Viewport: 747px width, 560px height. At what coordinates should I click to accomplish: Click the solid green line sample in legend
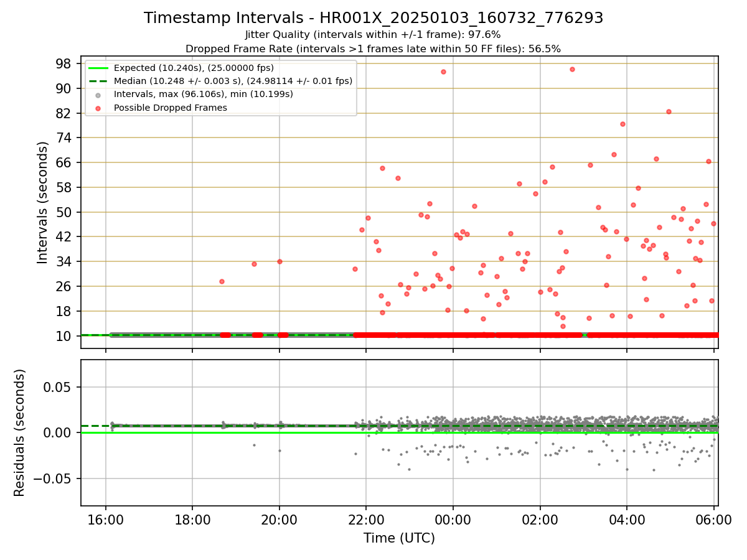[98, 68]
